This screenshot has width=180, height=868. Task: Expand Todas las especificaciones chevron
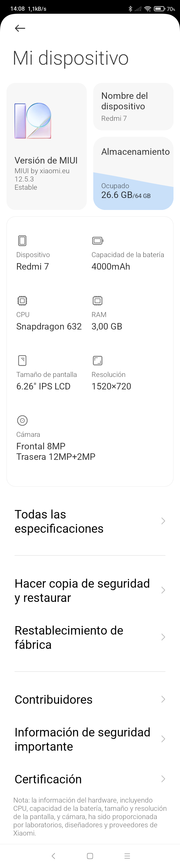(163, 521)
